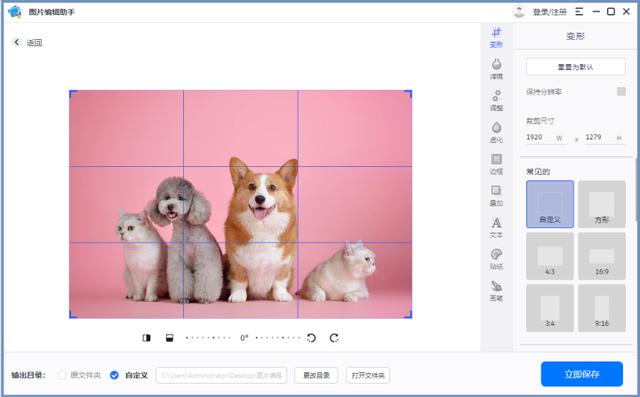Click 重置为默认 reset button
This screenshot has width=640, height=397.
(x=576, y=67)
